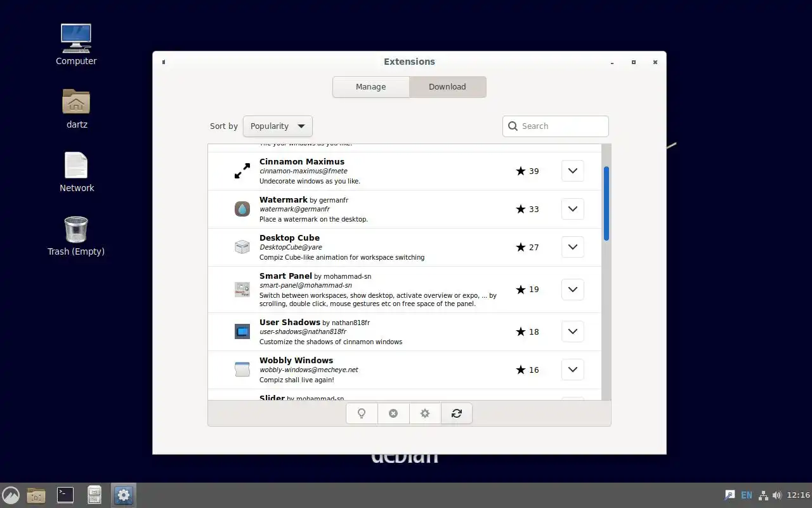Image resolution: width=812 pixels, height=508 pixels.
Task: Open the Sort by Popularity dropdown
Action: point(278,126)
